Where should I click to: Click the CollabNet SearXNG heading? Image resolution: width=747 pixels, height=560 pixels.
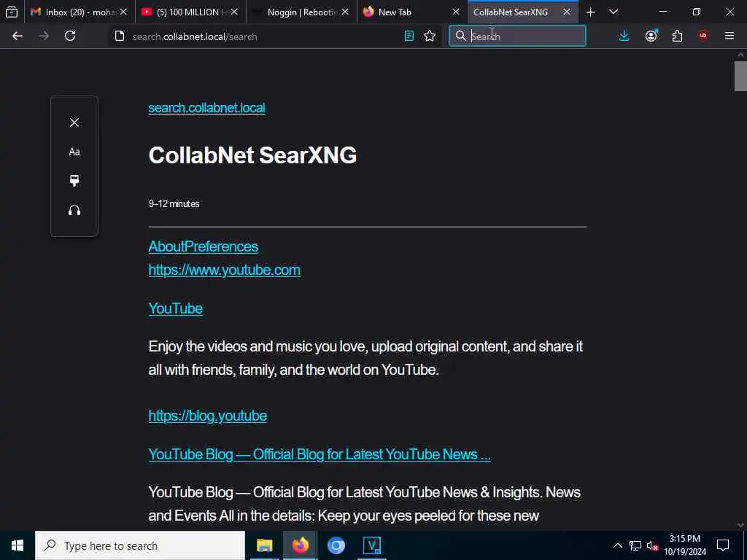(252, 155)
